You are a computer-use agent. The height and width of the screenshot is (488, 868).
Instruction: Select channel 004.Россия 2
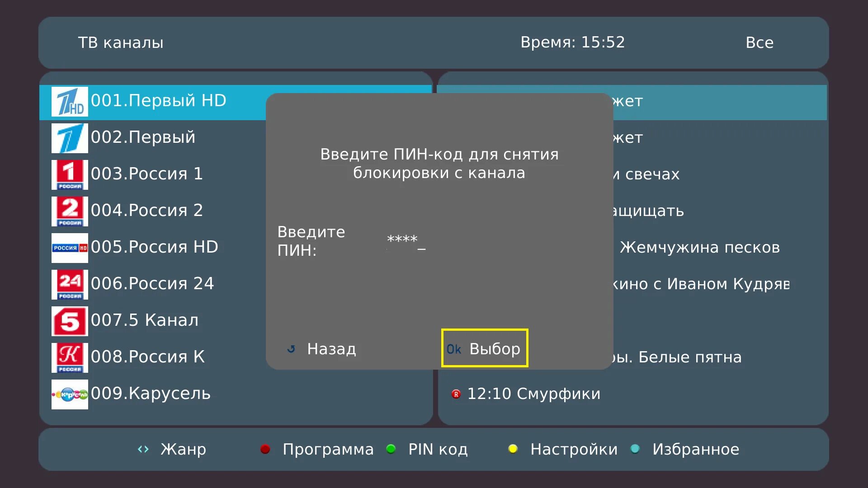click(147, 211)
